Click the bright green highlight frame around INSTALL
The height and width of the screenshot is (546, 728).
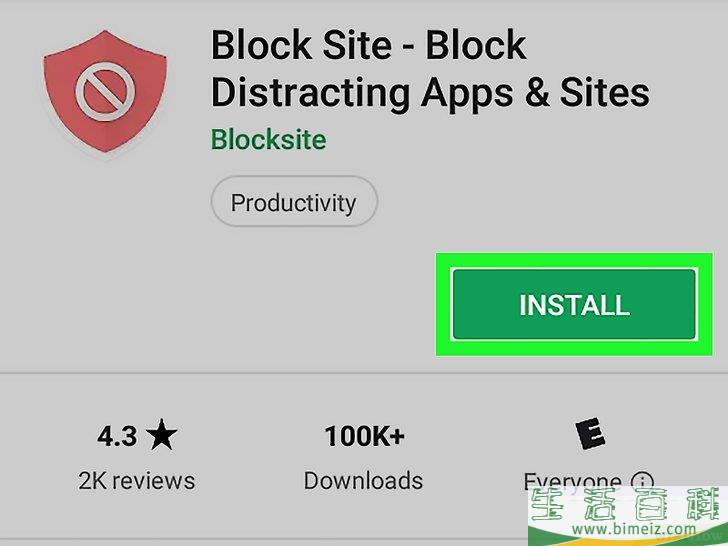tap(574, 305)
